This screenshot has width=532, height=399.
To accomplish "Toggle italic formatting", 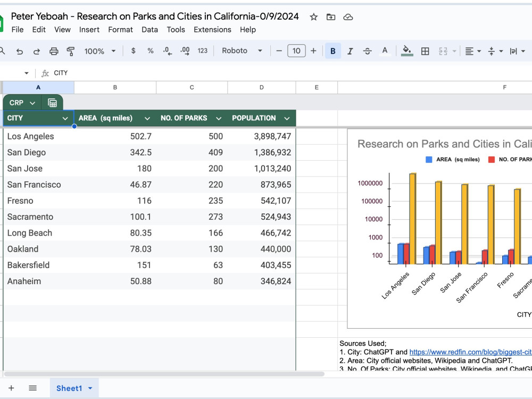I will (350, 51).
